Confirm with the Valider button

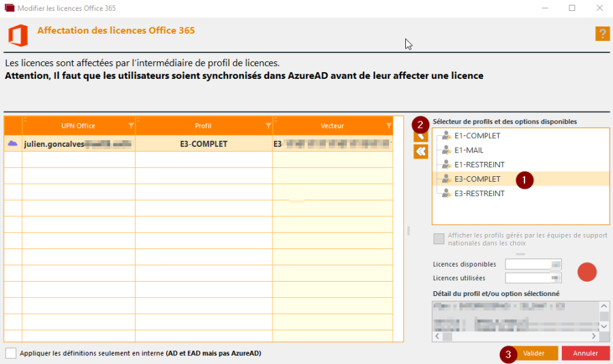click(x=533, y=353)
